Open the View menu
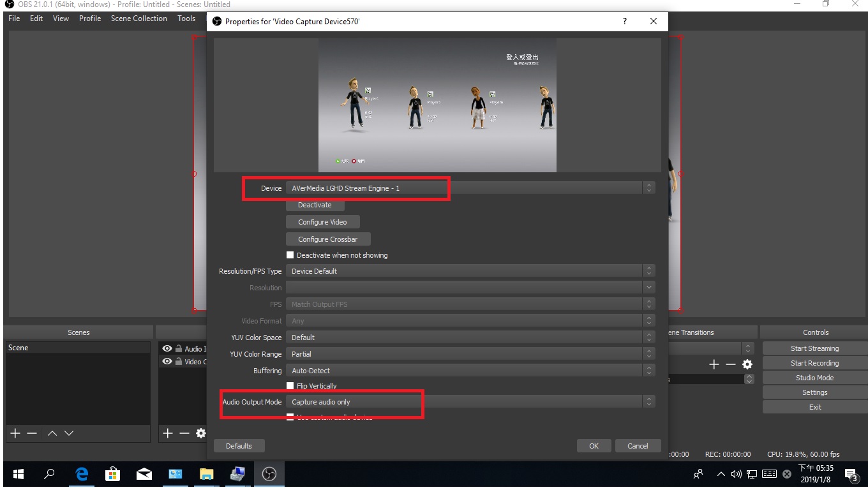This screenshot has height=490, width=868. point(61,19)
